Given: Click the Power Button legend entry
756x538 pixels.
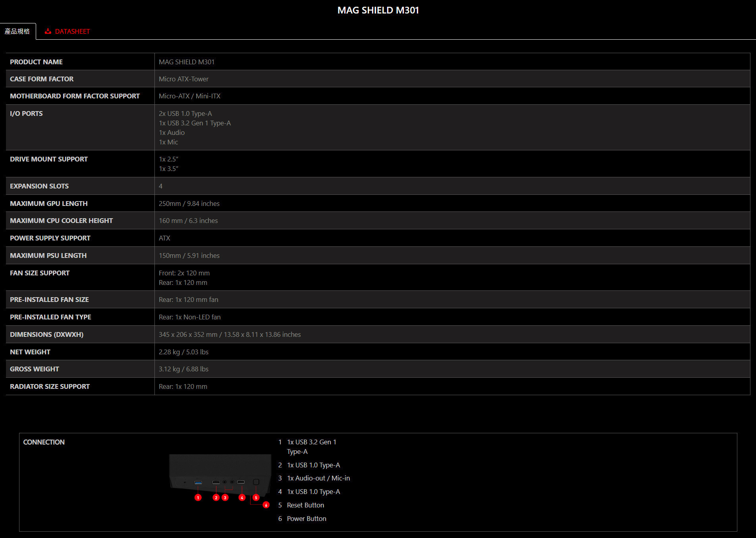Looking at the screenshot, I should click(x=307, y=519).
